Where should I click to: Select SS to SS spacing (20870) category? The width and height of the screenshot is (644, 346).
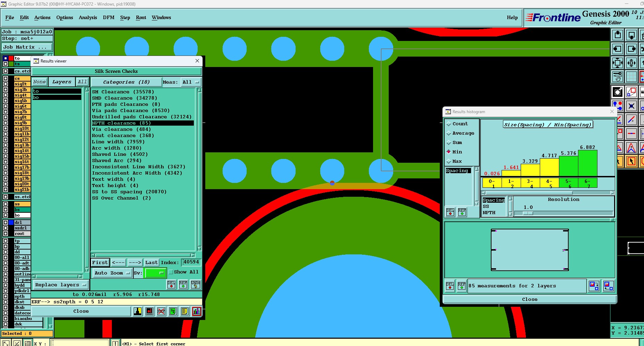(x=129, y=192)
